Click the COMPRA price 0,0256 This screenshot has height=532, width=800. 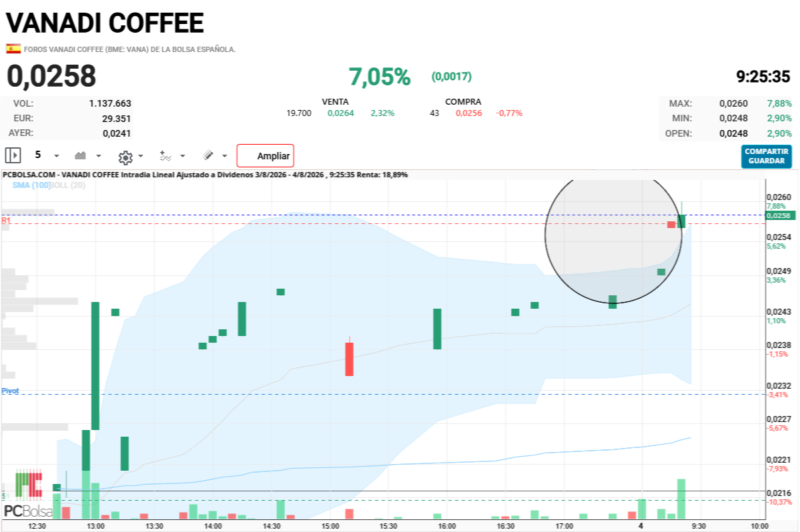pyautogui.click(x=469, y=113)
